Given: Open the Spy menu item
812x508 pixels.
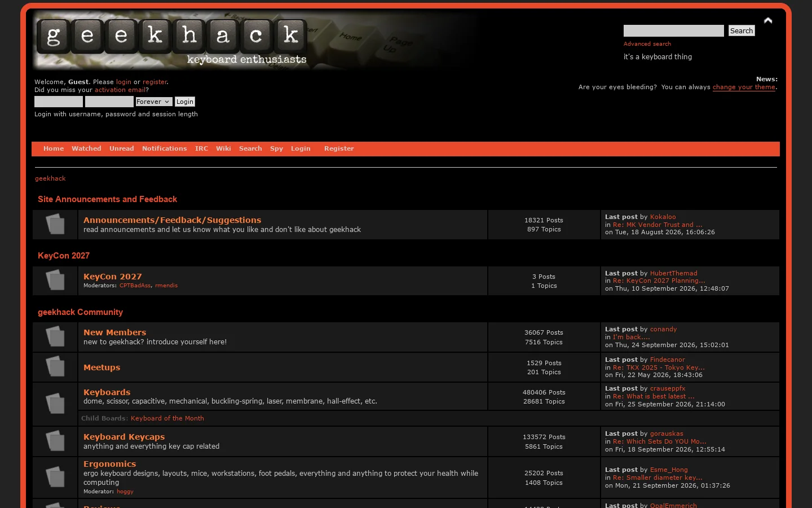Looking at the screenshot, I should 276,148.
